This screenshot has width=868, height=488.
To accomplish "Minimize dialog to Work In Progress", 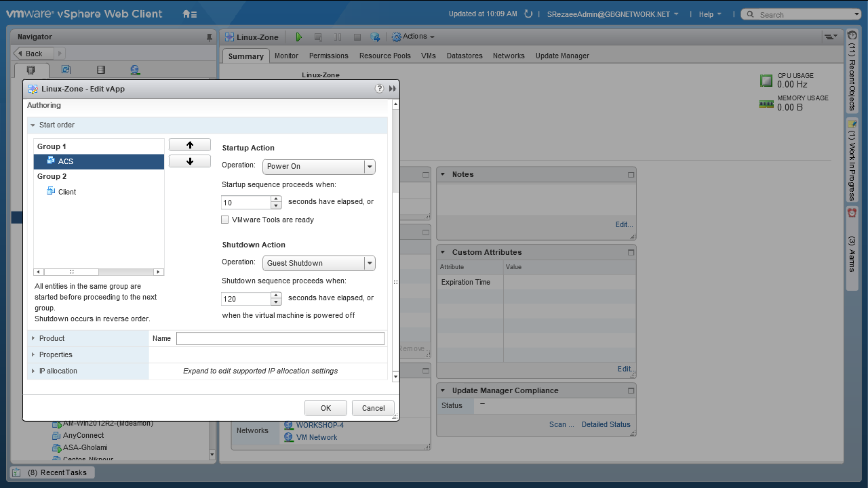I will coord(393,89).
